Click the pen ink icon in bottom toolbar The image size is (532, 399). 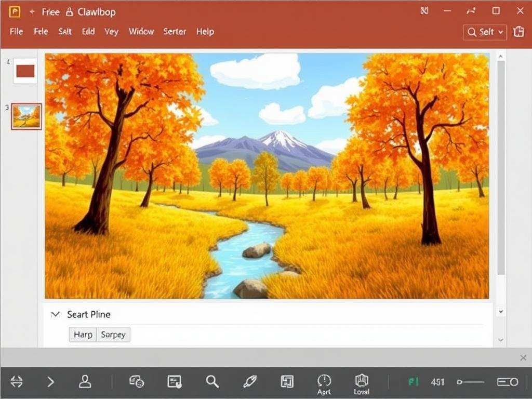250,382
